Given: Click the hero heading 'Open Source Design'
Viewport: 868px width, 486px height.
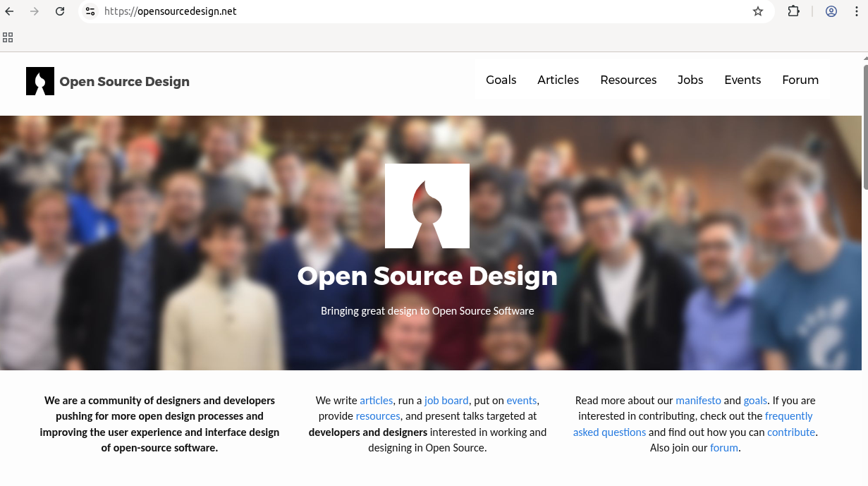Looking at the screenshot, I should [427, 276].
